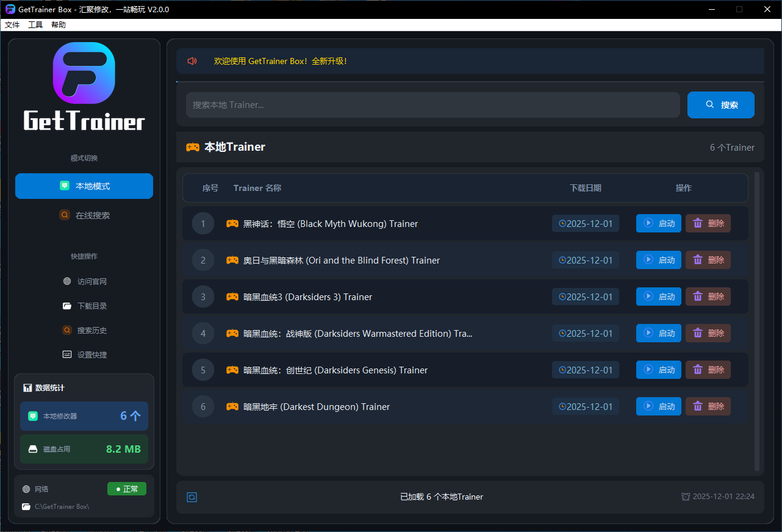Click the folder icon for 下载目录
The width and height of the screenshot is (782, 532).
(67, 306)
